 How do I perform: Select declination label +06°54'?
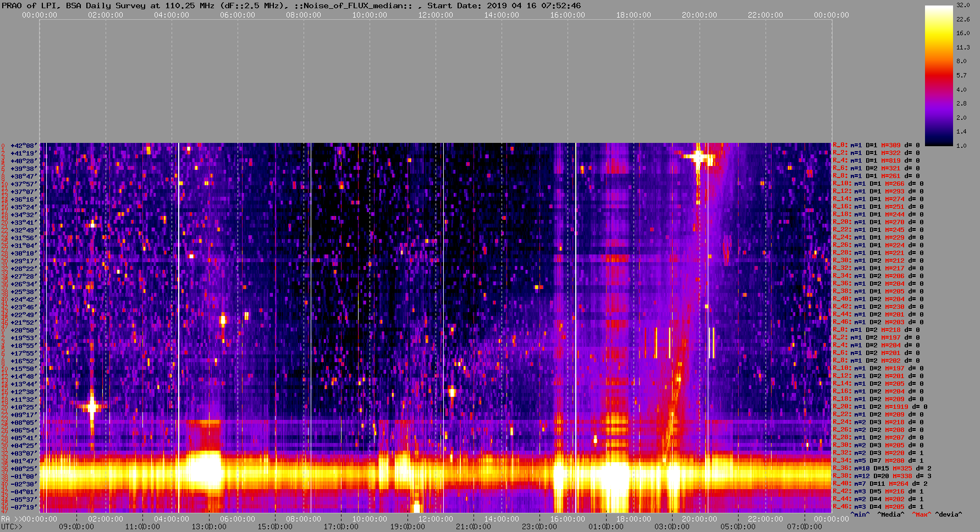point(24,430)
